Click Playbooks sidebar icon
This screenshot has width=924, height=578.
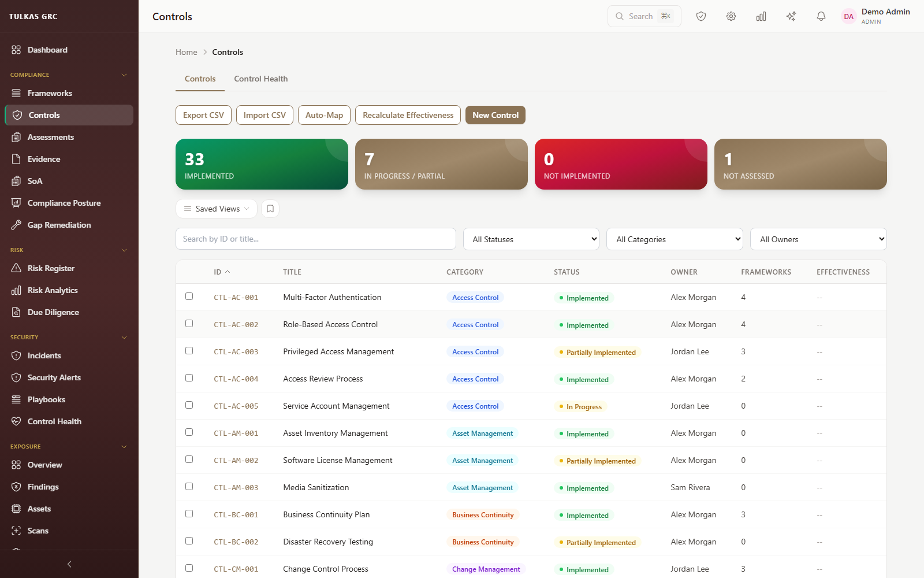pyautogui.click(x=16, y=399)
